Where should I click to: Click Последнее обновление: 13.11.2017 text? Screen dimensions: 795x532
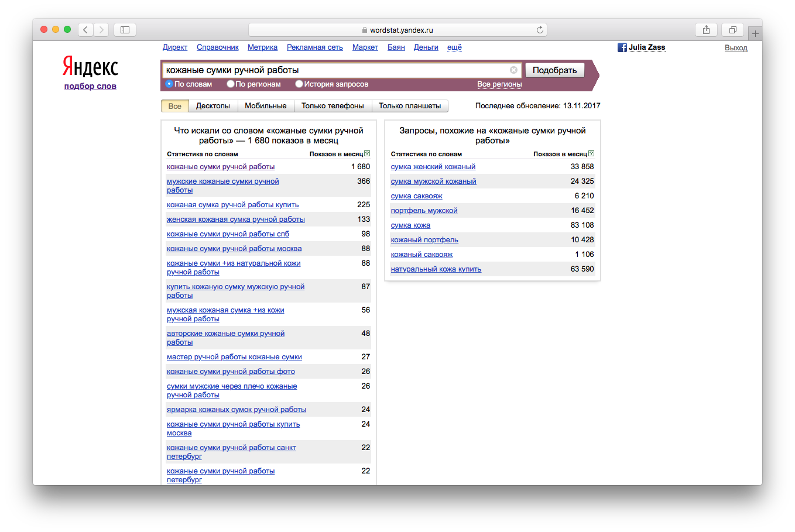click(538, 106)
